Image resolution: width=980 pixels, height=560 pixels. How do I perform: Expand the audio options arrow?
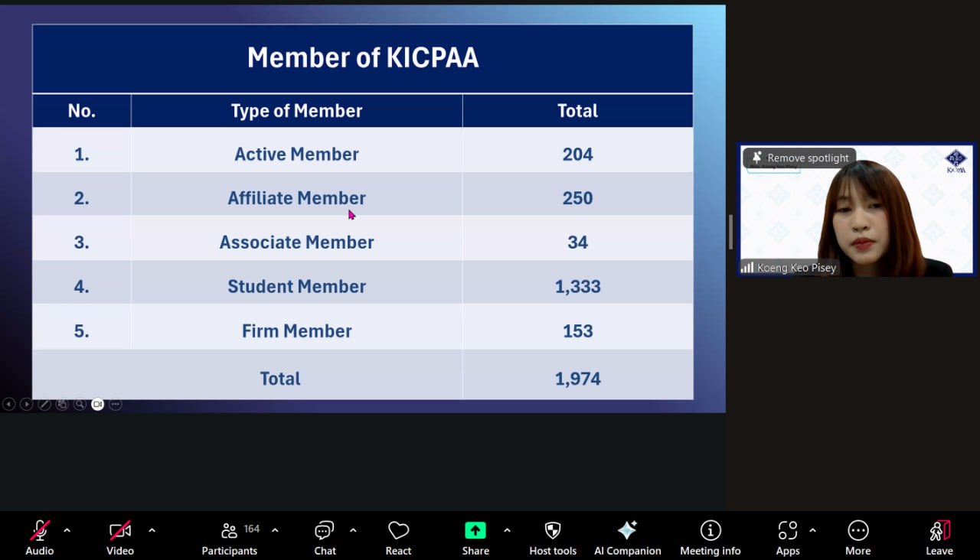pyautogui.click(x=67, y=530)
